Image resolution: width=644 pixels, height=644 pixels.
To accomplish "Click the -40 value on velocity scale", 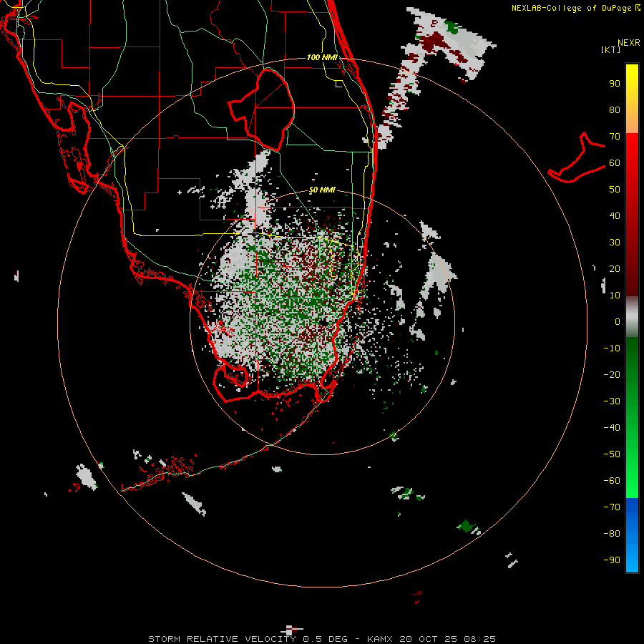I will coord(612,428).
